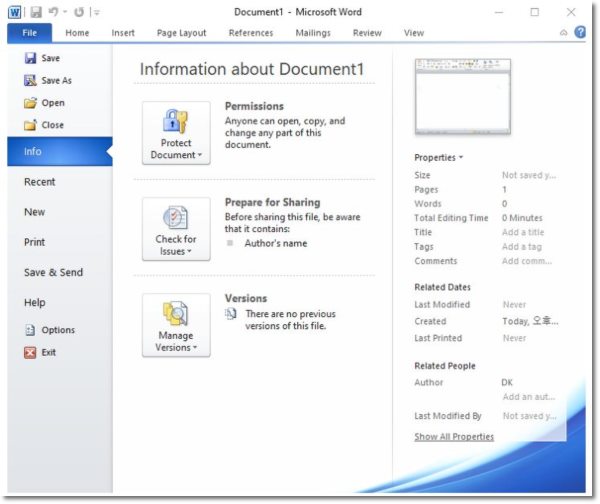600x504 pixels.
Task: Click the 'Author's name' list item
Action: [x=276, y=243]
